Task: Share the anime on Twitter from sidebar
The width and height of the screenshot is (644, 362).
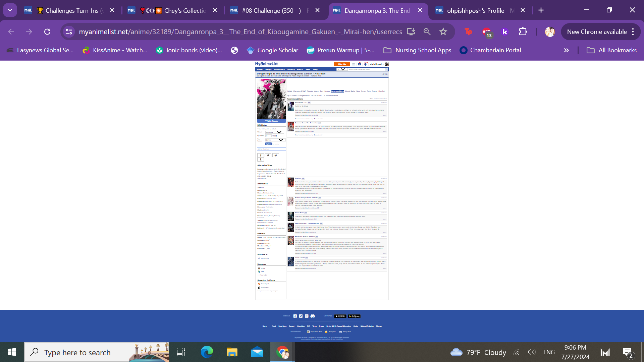Action: coord(268,155)
